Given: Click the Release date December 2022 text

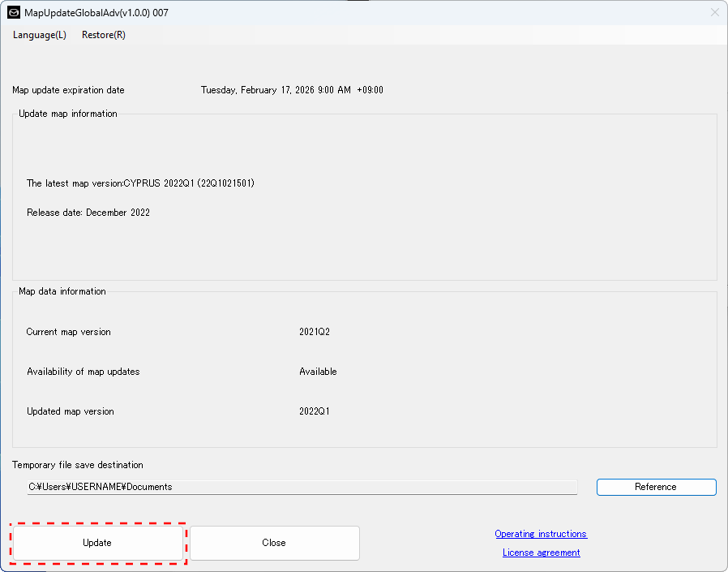Looking at the screenshot, I should click(x=88, y=213).
